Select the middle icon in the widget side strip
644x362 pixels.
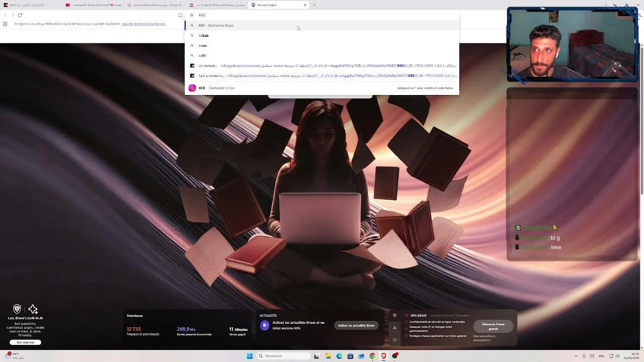[x=394, y=328]
